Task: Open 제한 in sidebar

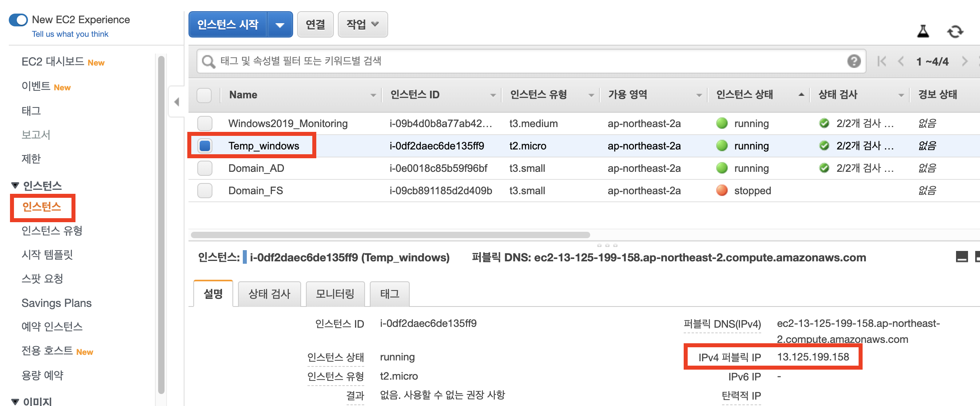Action: (x=31, y=159)
